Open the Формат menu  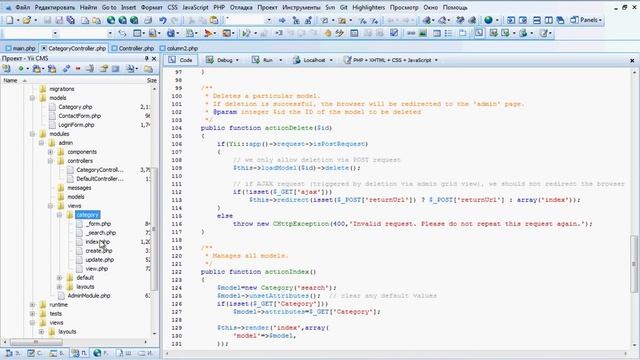151,7
